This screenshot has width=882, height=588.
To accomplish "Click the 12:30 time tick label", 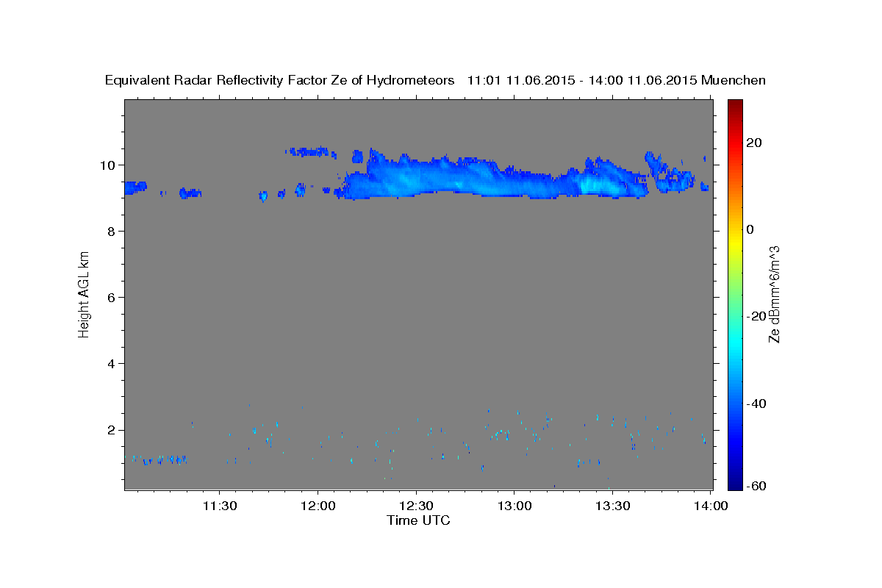I will click(x=416, y=506).
